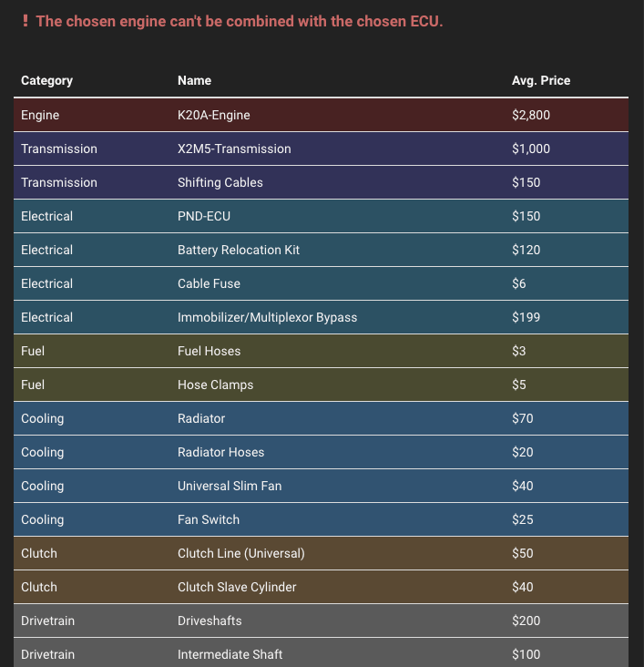644x667 pixels.
Task: Select the Clutch Line (Universal) entry
Action: click(x=321, y=553)
